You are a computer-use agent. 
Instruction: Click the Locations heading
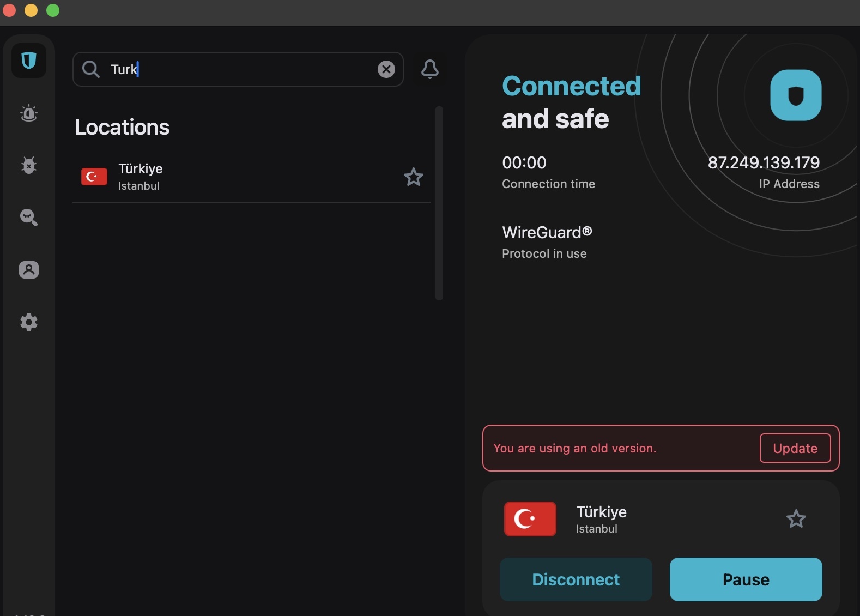pyautogui.click(x=123, y=127)
